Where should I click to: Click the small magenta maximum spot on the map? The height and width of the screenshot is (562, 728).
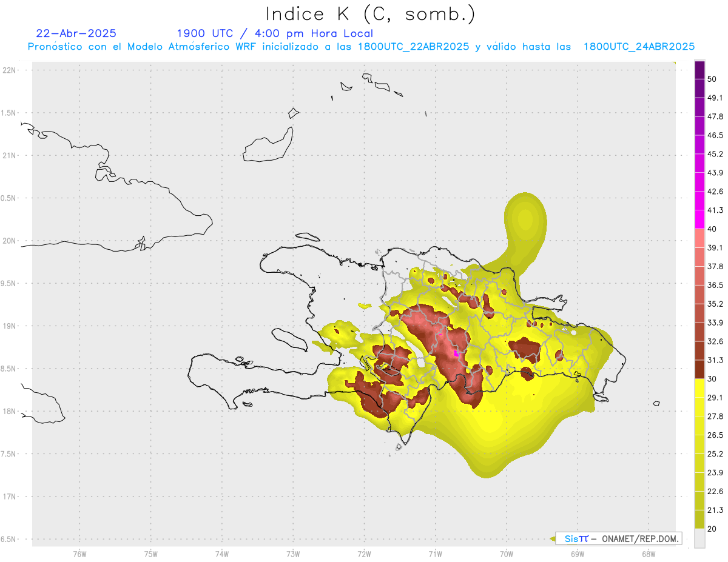coord(456,352)
